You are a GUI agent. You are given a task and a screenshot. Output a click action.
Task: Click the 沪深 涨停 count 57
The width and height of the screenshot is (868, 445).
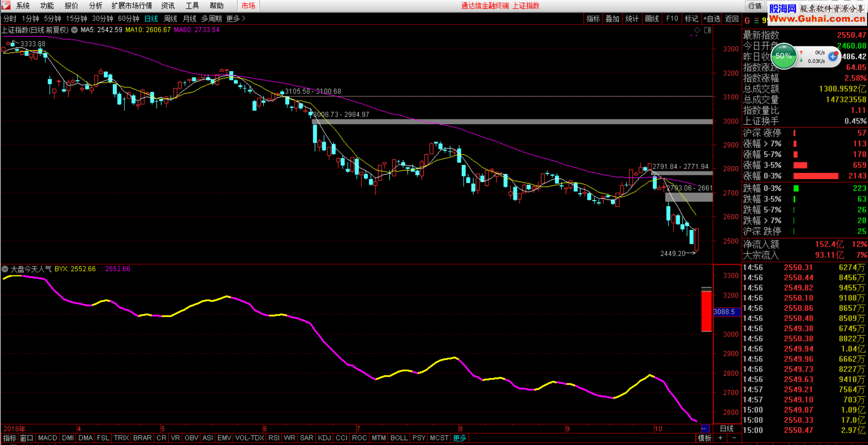tap(862, 133)
